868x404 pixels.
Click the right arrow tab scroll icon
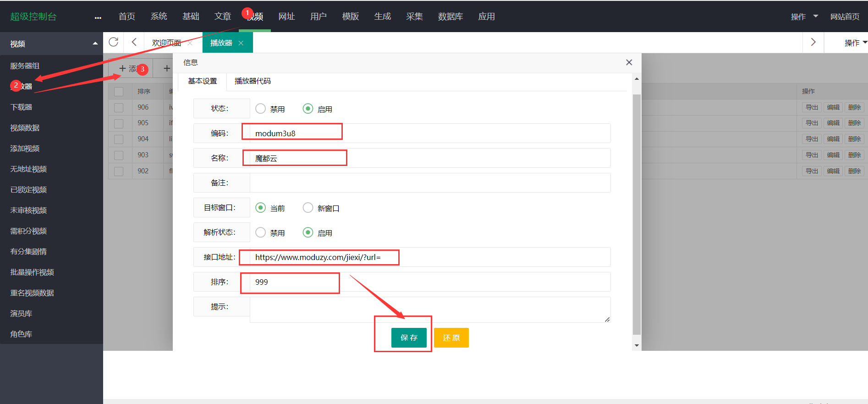pos(813,42)
